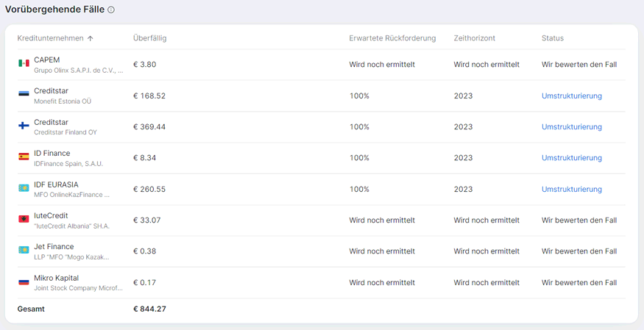Click Joint Stock Company Microf... subtitle
This screenshot has height=330, width=644.
(x=79, y=288)
